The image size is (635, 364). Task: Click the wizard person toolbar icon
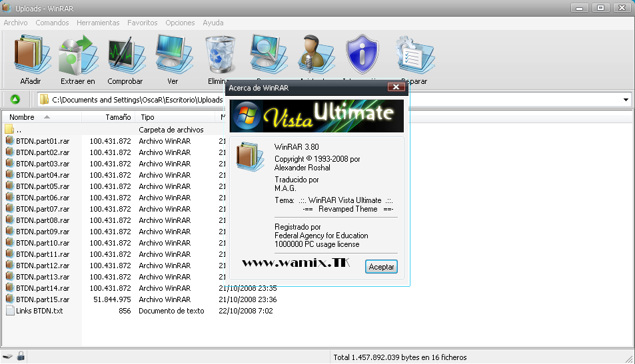pyautogui.click(x=316, y=54)
